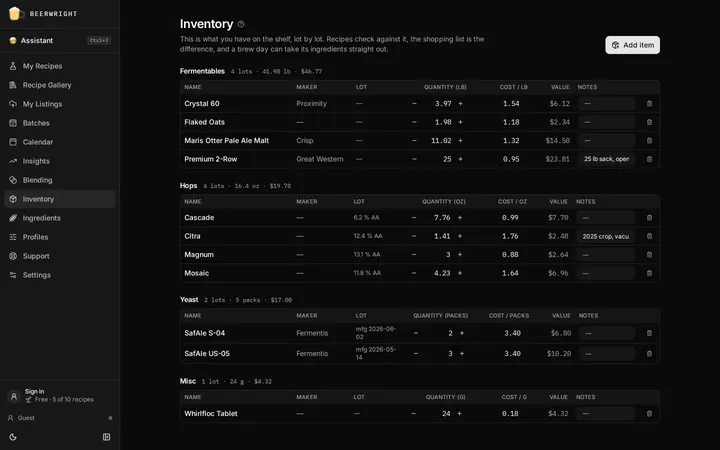Click the Inventory help info icon
This screenshot has height=450, width=720.
[241, 24]
